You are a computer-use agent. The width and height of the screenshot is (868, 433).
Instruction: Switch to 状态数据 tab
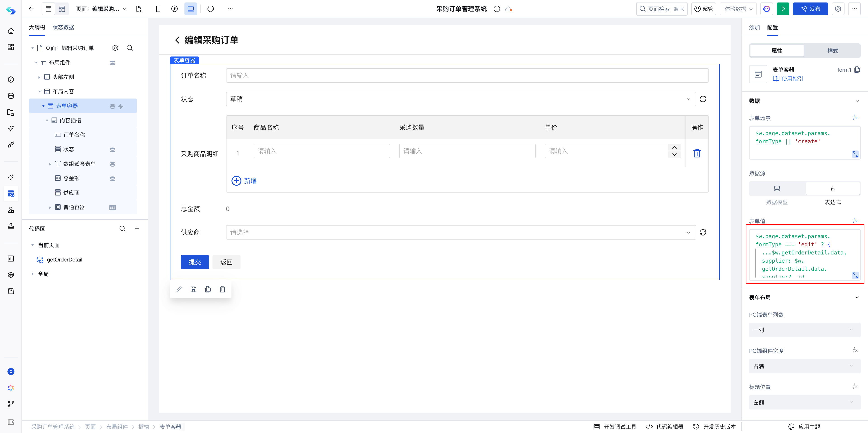pos(63,27)
